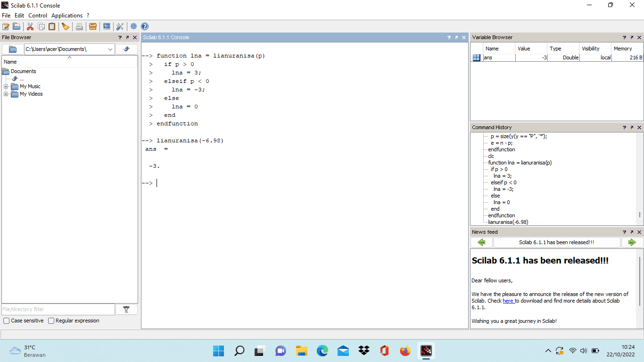This screenshot has height=362, width=644.
Task: Open the Control menu
Action: pos(38,16)
